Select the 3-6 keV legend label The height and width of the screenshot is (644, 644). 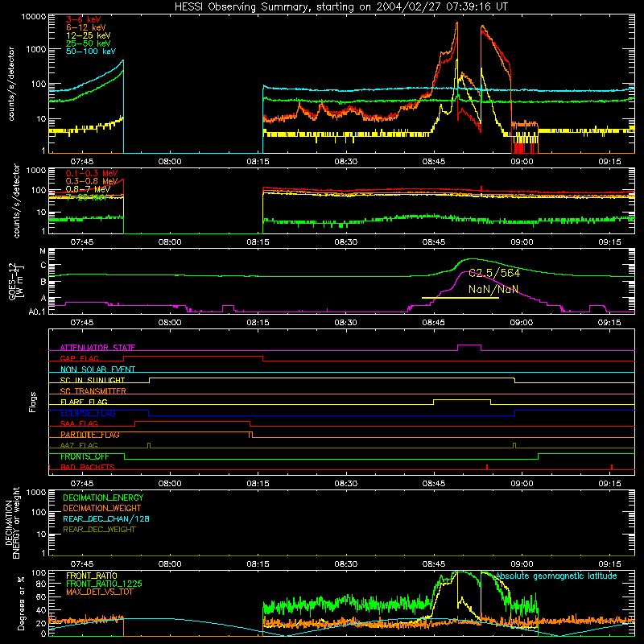point(84,19)
